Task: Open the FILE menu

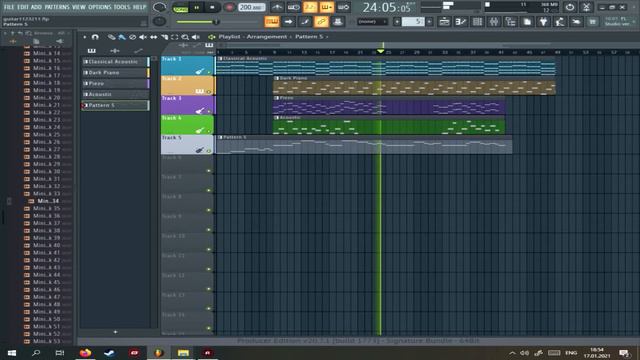Action: click(9, 7)
